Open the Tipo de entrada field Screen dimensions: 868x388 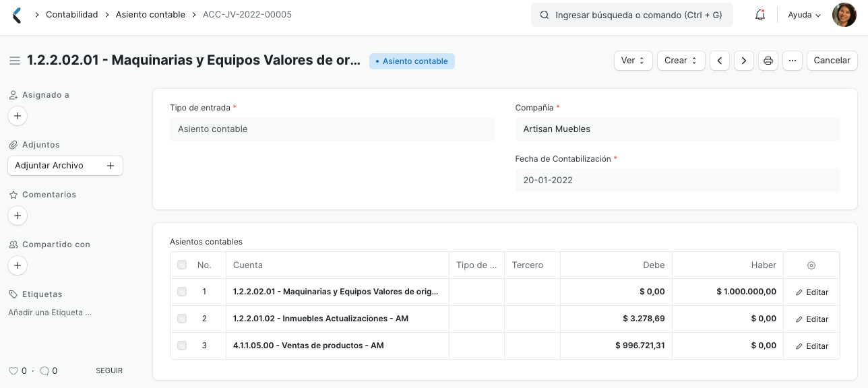[332, 129]
